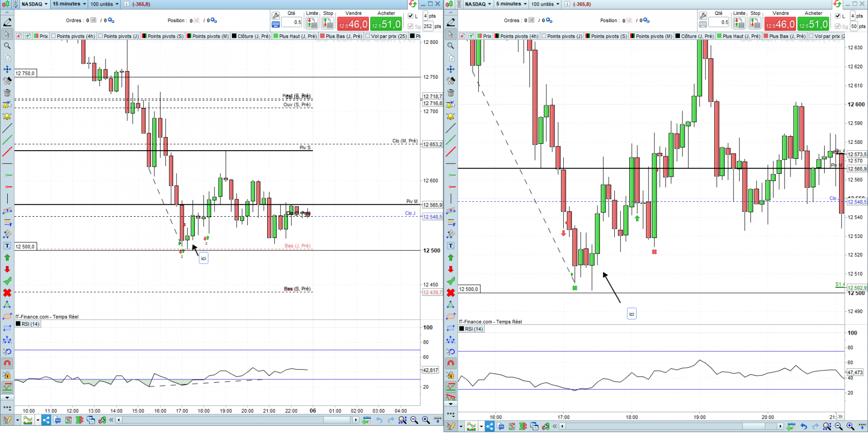Click the 252 pts field in left panel
Screen dimensions: 868x433
tap(428, 27)
